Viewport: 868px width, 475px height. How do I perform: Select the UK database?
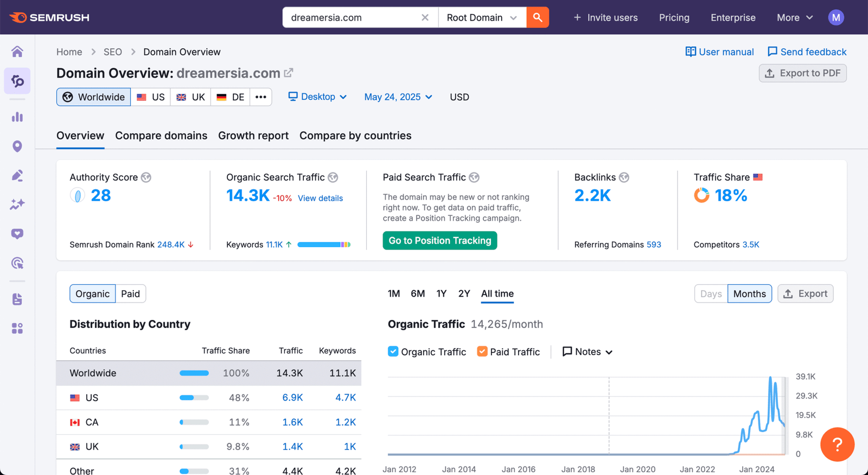pos(190,97)
